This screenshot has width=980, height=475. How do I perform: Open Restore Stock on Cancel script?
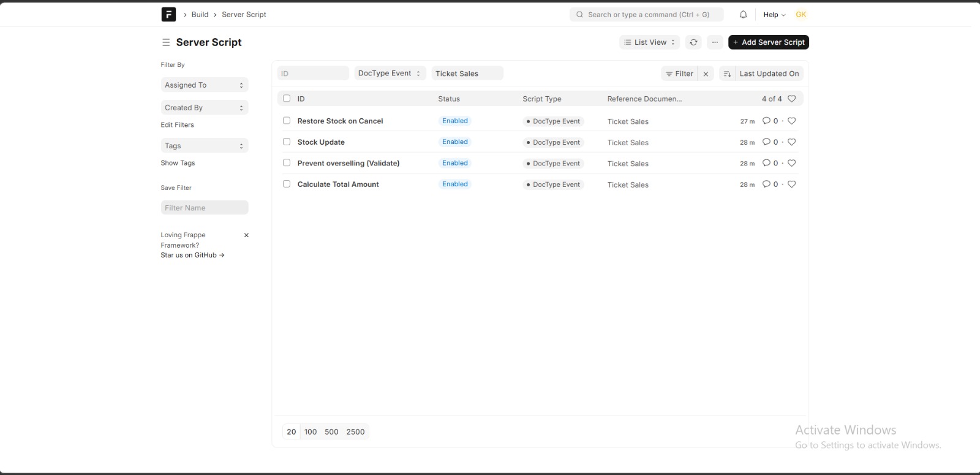pyautogui.click(x=340, y=121)
